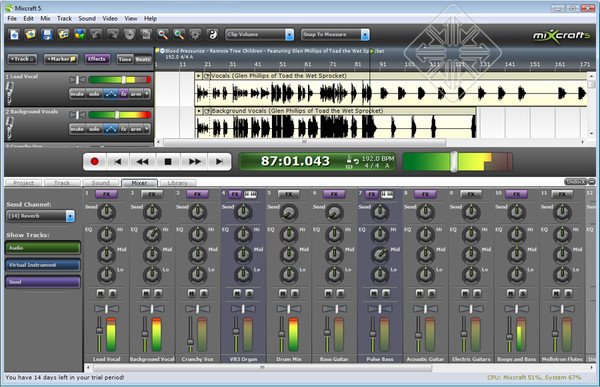Viewport: 600px width, 387px height.
Task: Click keyboard icon on VB3 Organ channel
Action: click(x=250, y=194)
